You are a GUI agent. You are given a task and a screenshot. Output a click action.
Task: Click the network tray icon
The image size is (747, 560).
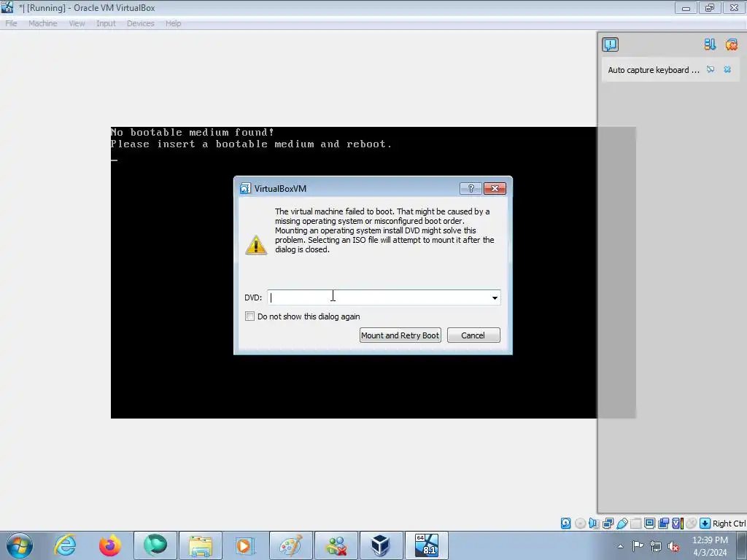click(x=656, y=546)
